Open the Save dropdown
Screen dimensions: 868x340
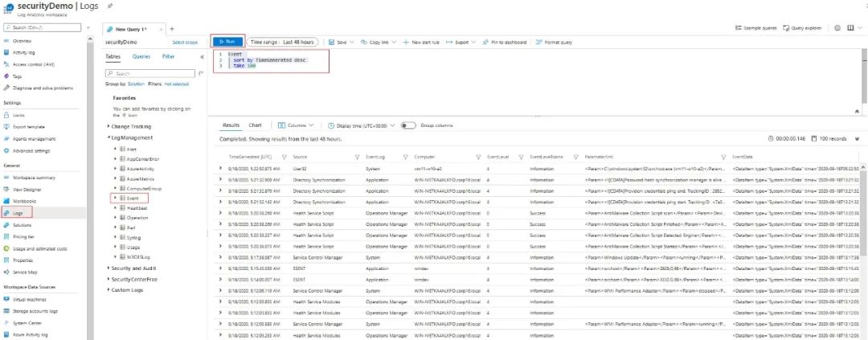[341, 42]
